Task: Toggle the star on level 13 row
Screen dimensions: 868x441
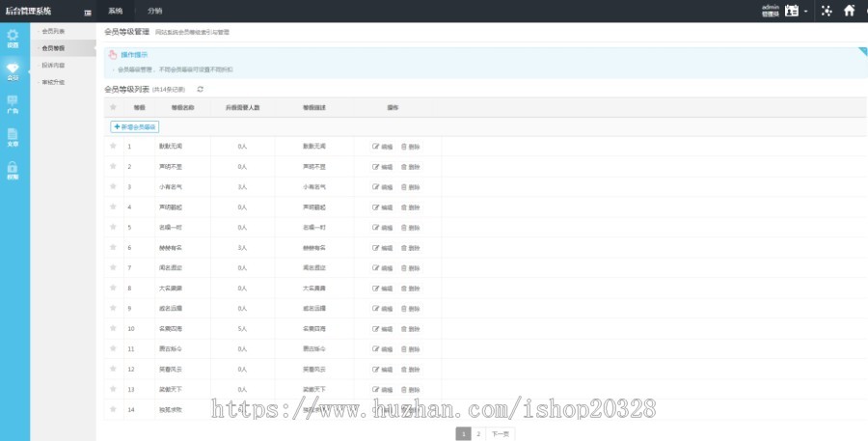Action: (113, 388)
